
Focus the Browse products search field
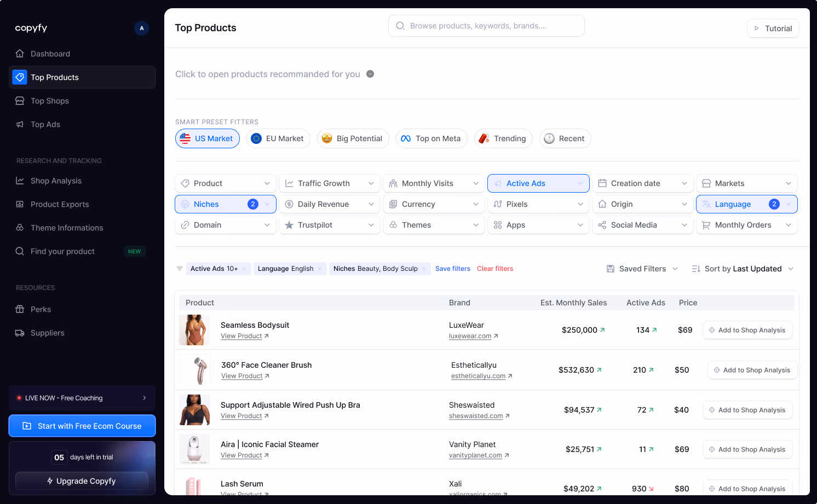point(486,26)
